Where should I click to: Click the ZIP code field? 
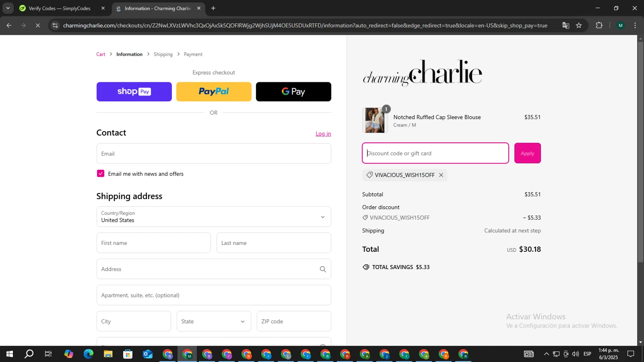pyautogui.click(x=294, y=321)
